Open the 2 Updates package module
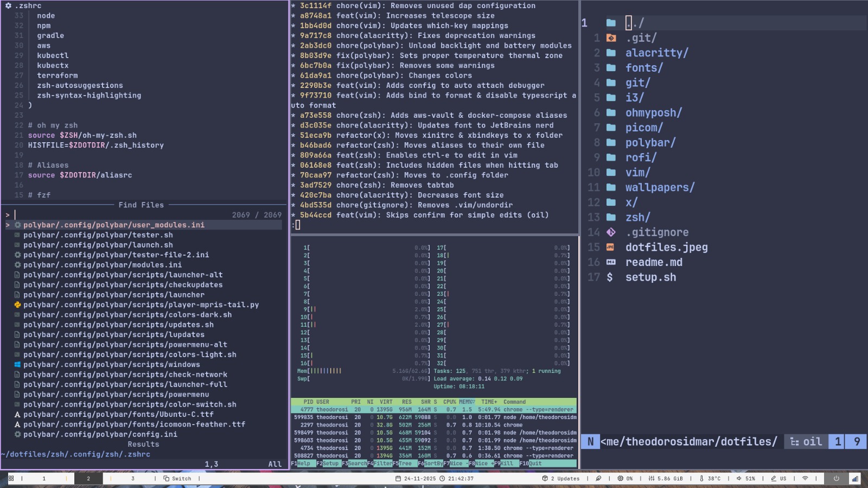868x488 pixels. tap(561, 478)
